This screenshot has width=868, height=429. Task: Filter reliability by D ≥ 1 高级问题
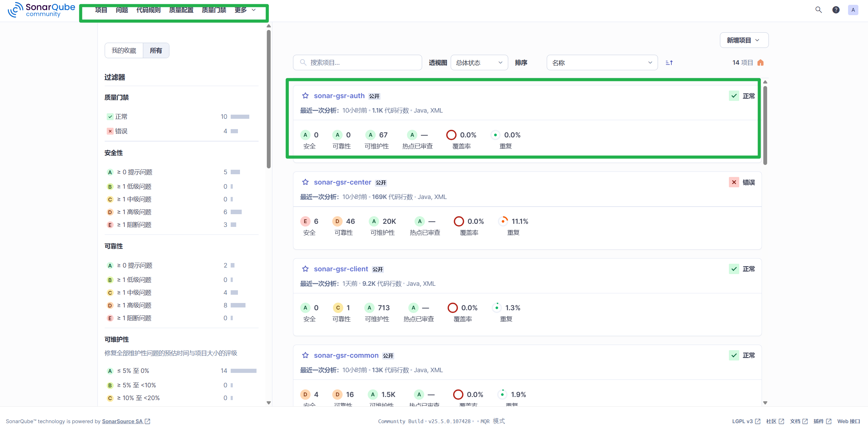click(181, 305)
